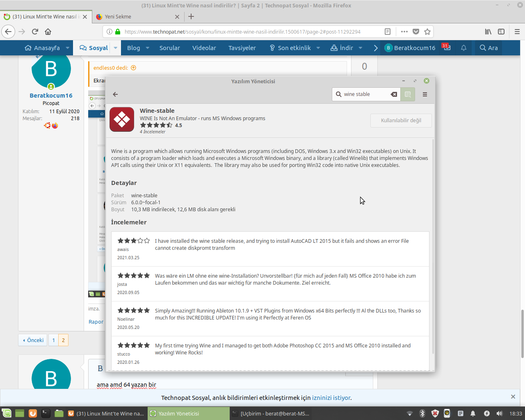
Task: Switch to the Uçbirim terminal taskbar window
Action: (271, 413)
